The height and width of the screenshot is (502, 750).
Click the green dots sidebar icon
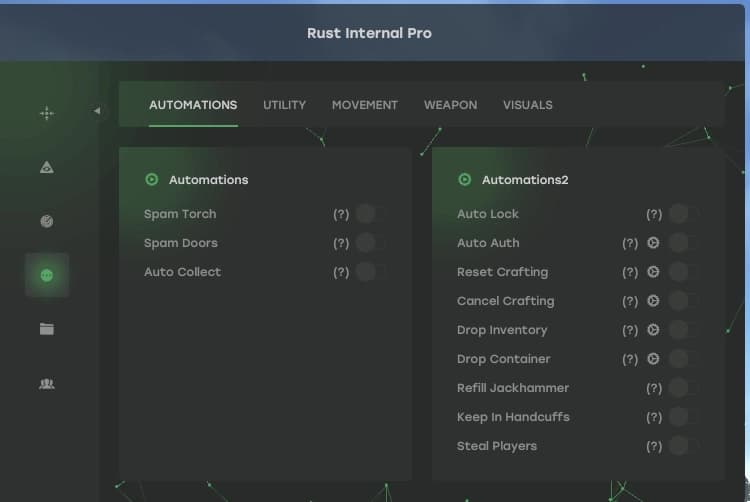[47, 275]
